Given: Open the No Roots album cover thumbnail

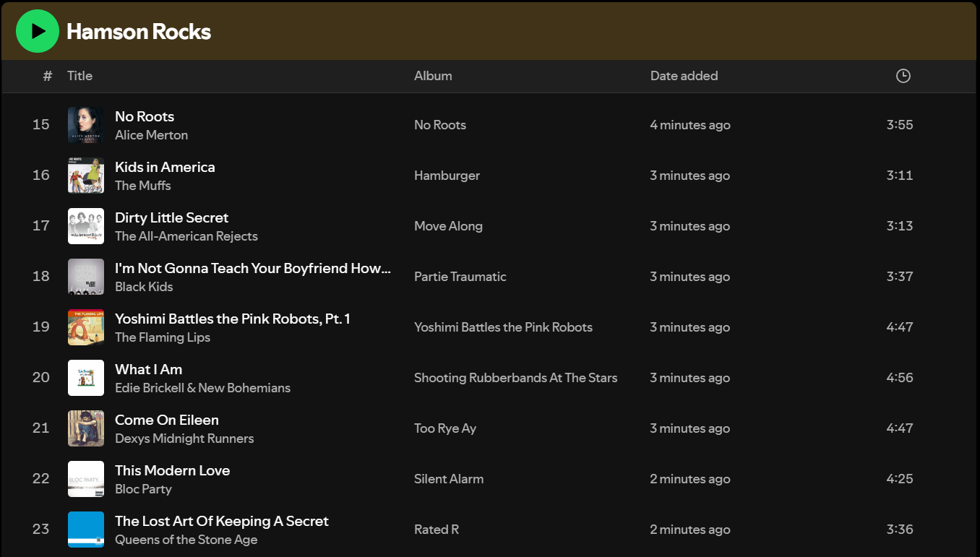Looking at the screenshot, I should click(86, 125).
